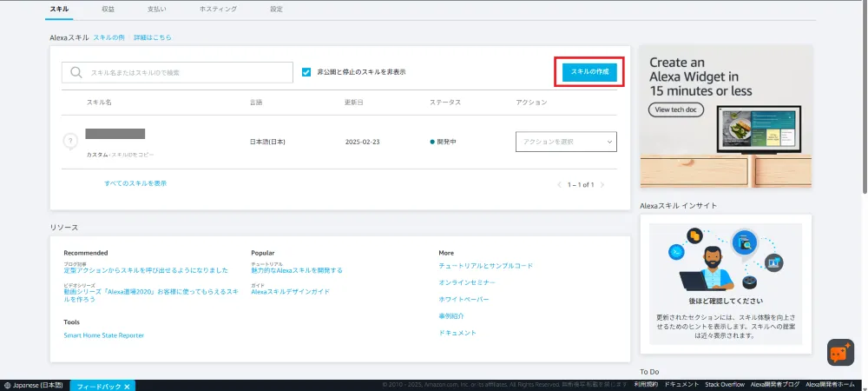This screenshot has height=391, width=868.
Task: Open Alexa開発者ブログ footer link
Action: tap(775, 384)
